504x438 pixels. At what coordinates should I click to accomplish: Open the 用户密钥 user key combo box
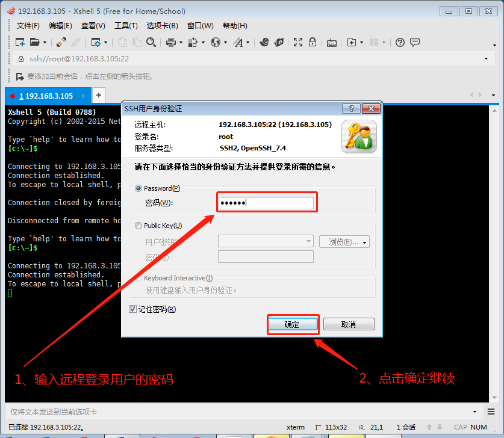tap(266, 241)
